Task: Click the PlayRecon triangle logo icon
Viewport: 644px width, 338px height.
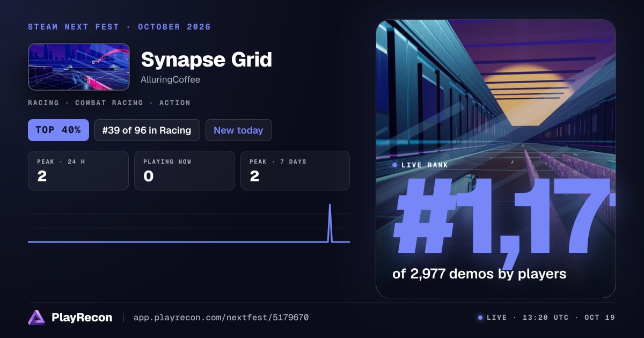Action: click(36, 318)
